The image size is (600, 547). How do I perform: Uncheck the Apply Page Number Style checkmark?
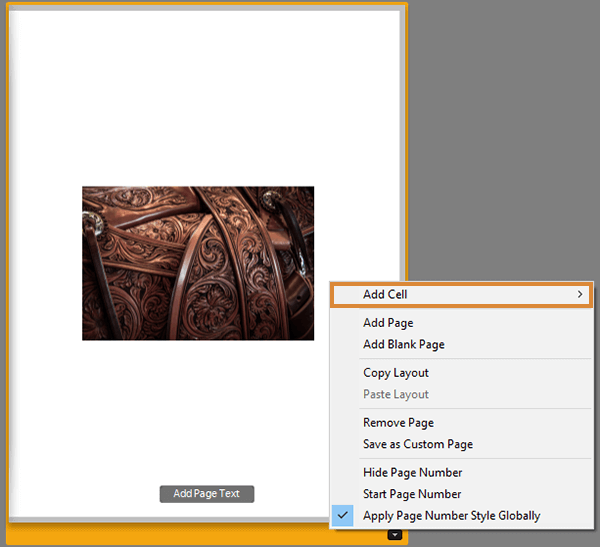(x=342, y=515)
